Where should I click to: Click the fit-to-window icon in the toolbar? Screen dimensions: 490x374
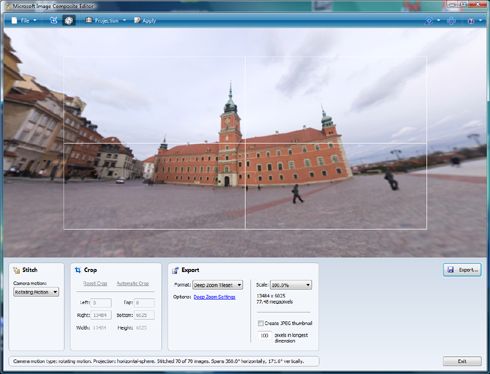[451, 21]
